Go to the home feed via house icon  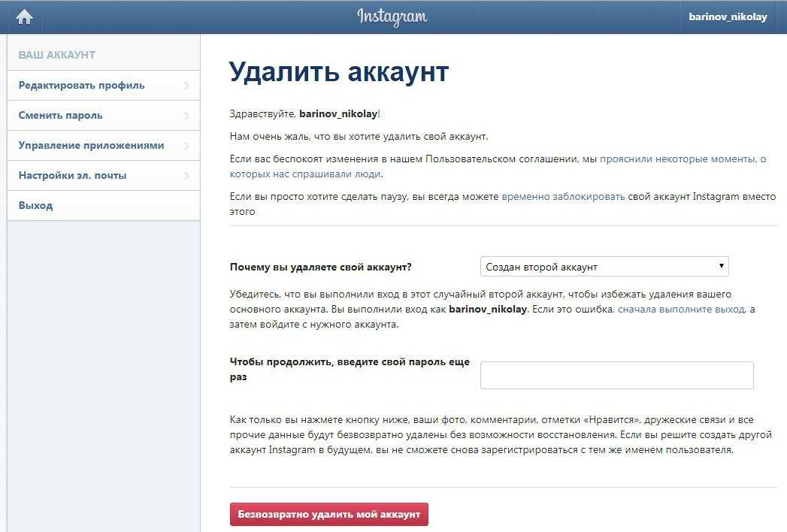coord(24,17)
